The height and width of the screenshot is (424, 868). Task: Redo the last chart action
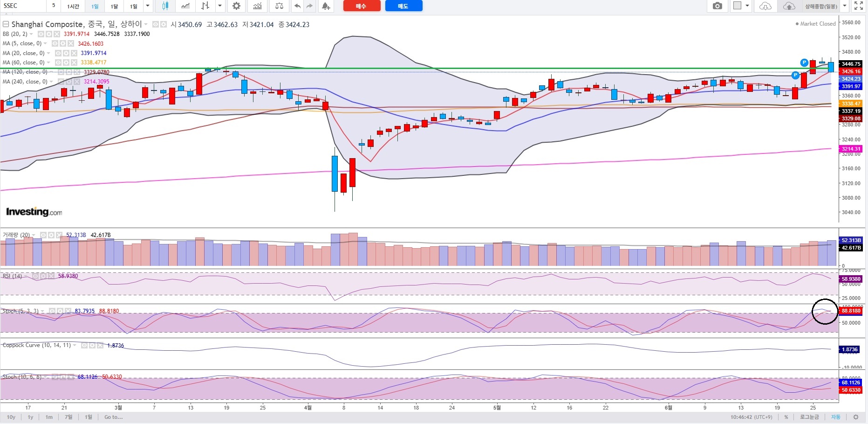click(310, 6)
